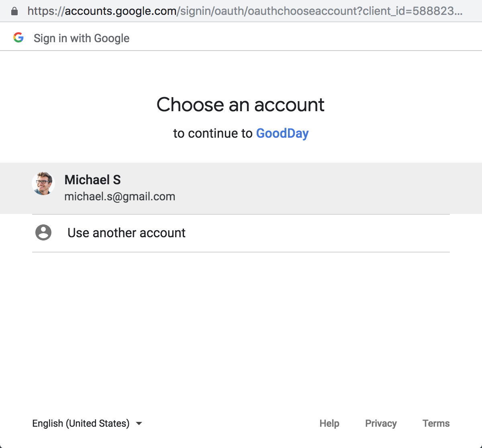Click the highlighted Michael S account row
Image resolution: width=482 pixels, height=448 pixels.
coord(241,188)
